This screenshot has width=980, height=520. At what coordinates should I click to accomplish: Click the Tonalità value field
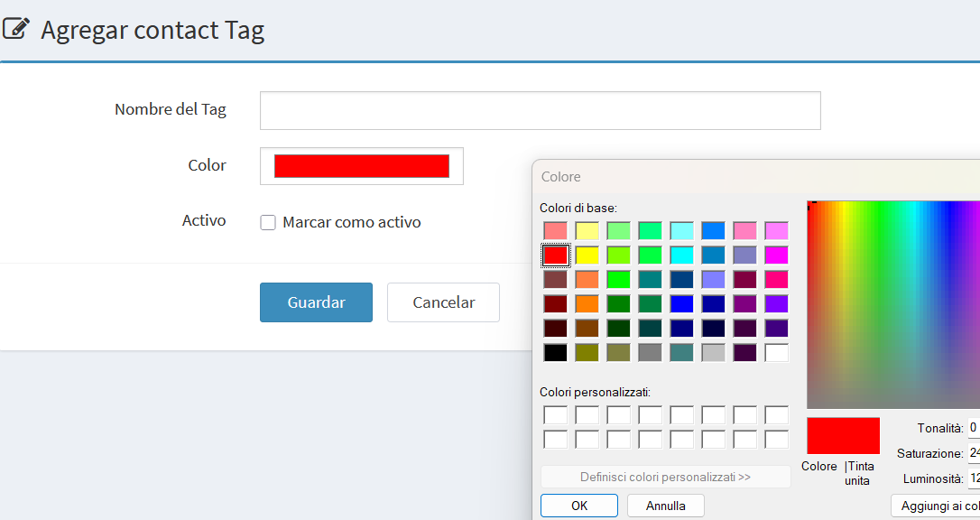point(974,428)
